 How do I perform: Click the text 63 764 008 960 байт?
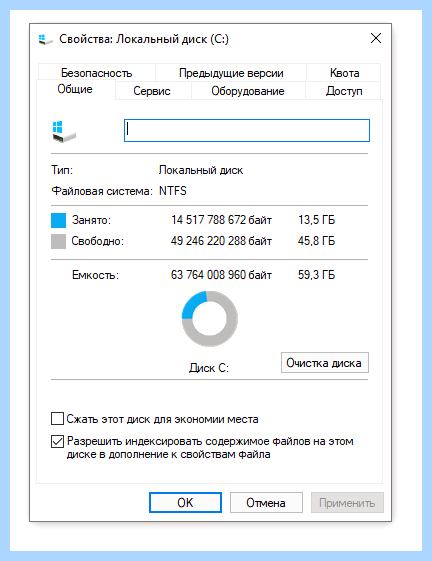click(x=221, y=275)
